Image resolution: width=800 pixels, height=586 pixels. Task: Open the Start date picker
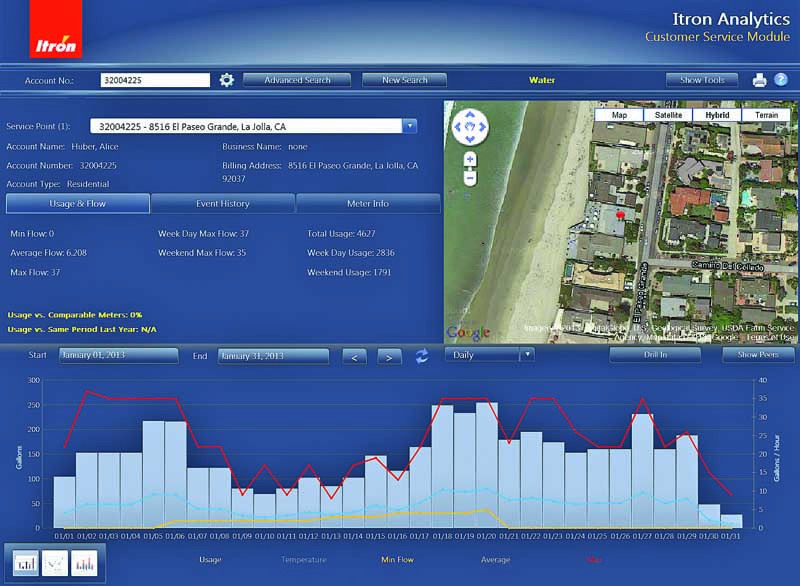pyautogui.click(x=118, y=355)
